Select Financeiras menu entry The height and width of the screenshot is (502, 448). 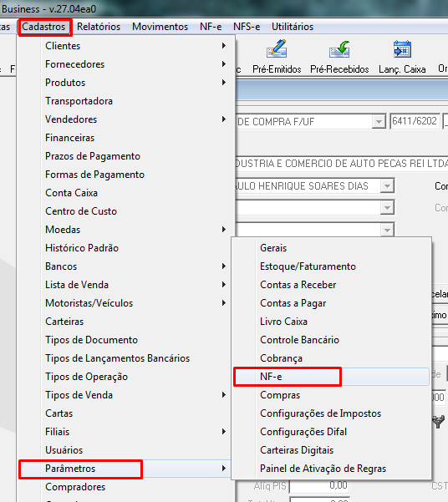[x=126, y=138]
